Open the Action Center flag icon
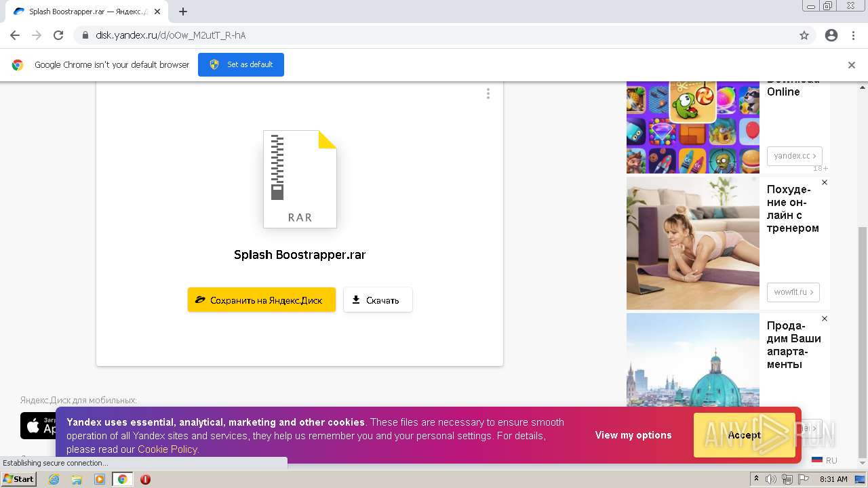Image resolution: width=868 pixels, height=488 pixels. [804, 479]
